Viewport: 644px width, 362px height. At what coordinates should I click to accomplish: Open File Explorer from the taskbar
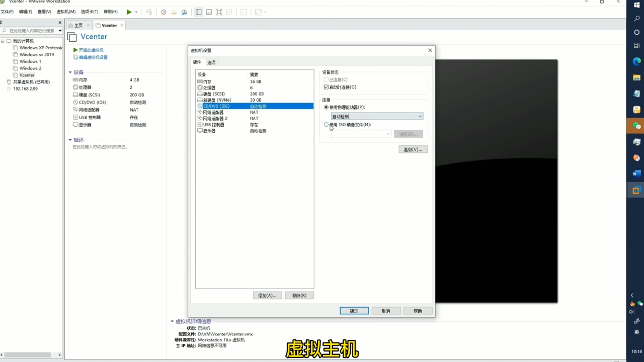pyautogui.click(x=636, y=77)
